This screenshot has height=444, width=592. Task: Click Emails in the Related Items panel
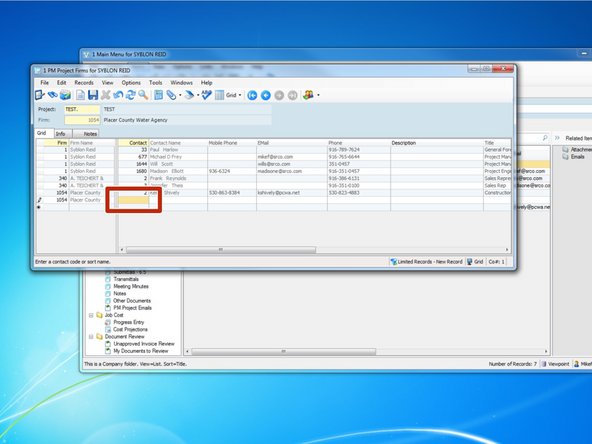tap(577, 157)
